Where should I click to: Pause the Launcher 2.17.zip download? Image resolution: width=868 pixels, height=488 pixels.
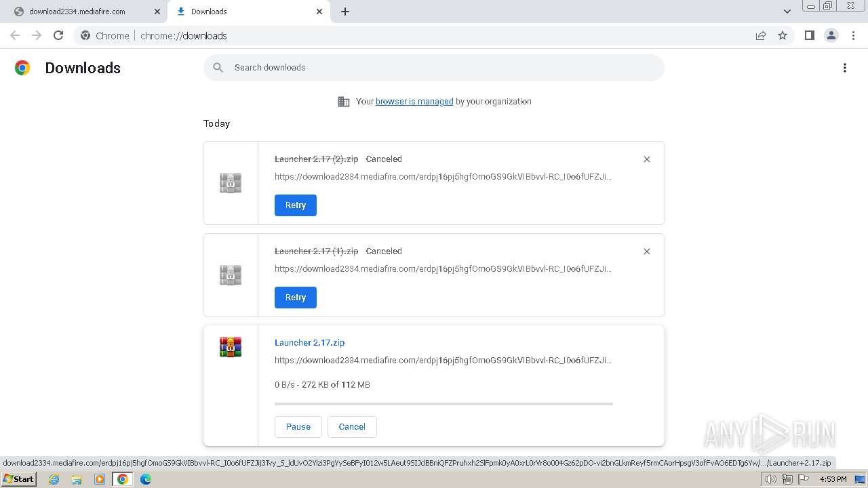pos(298,427)
